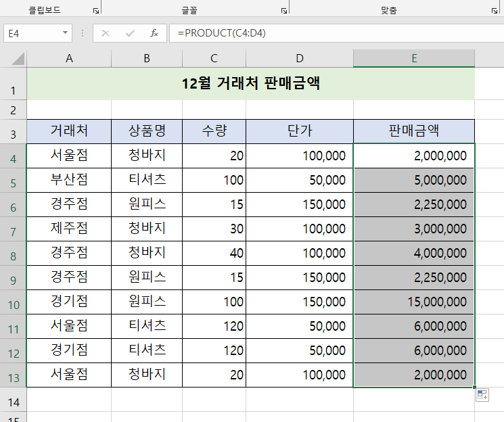The width and height of the screenshot is (504, 422).
Task: Select column E header
Action: point(414,58)
